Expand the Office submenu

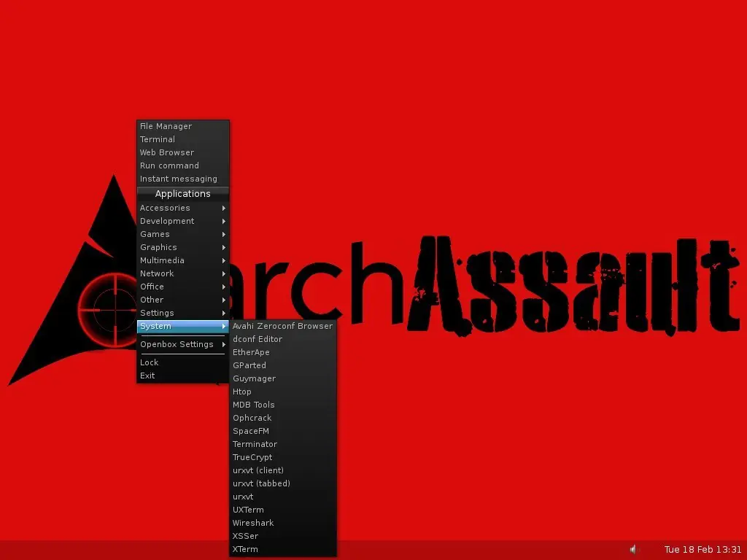tap(183, 287)
